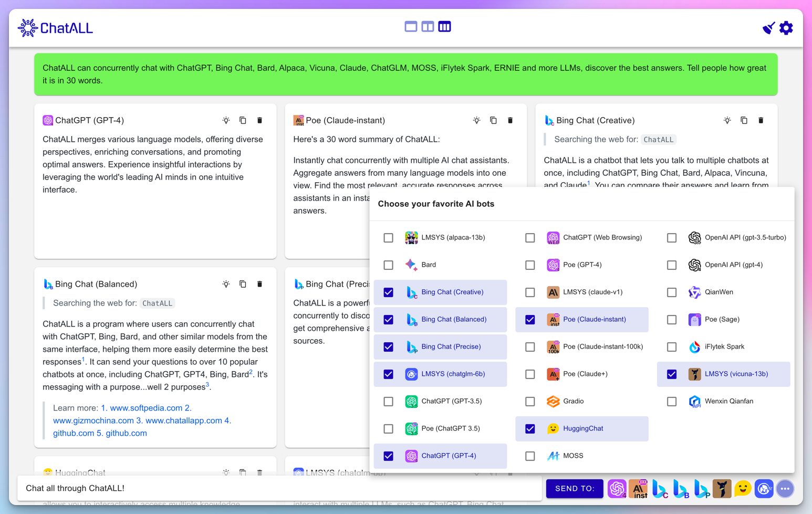The image size is (812, 514).
Task: Enable OpenAI API (gpt-3.5-turbo) checkbox
Action: 672,238
